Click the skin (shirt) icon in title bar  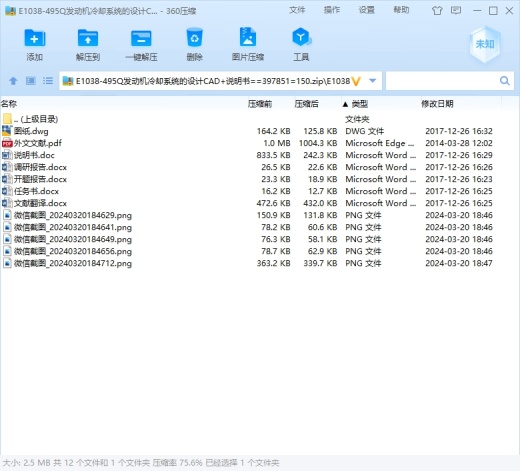pyautogui.click(x=437, y=11)
